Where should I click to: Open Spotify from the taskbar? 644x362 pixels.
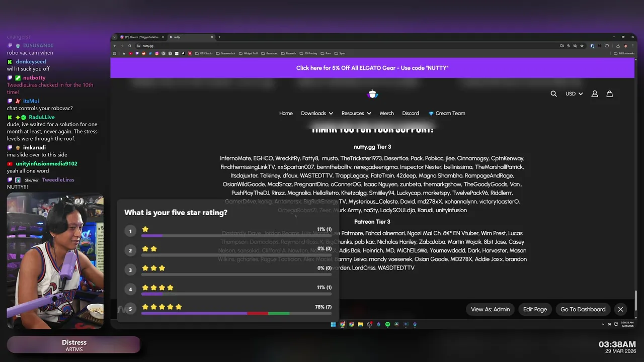[387, 324]
